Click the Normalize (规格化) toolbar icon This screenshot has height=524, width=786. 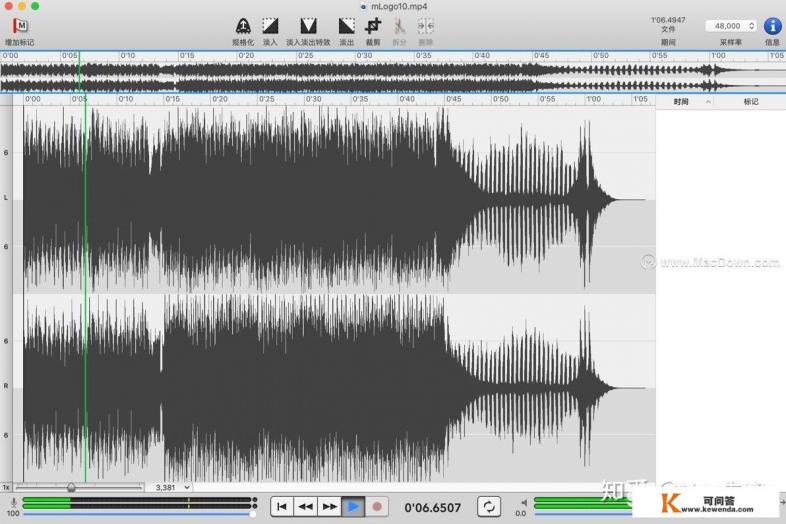243,26
